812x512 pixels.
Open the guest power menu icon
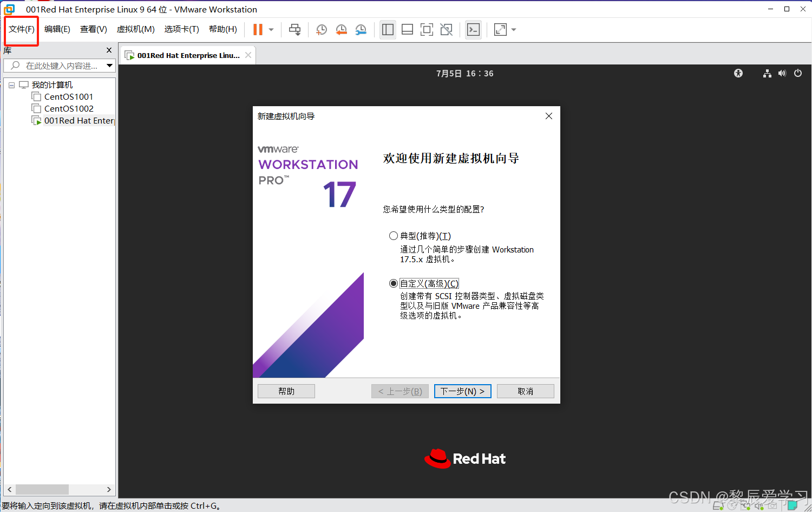798,73
